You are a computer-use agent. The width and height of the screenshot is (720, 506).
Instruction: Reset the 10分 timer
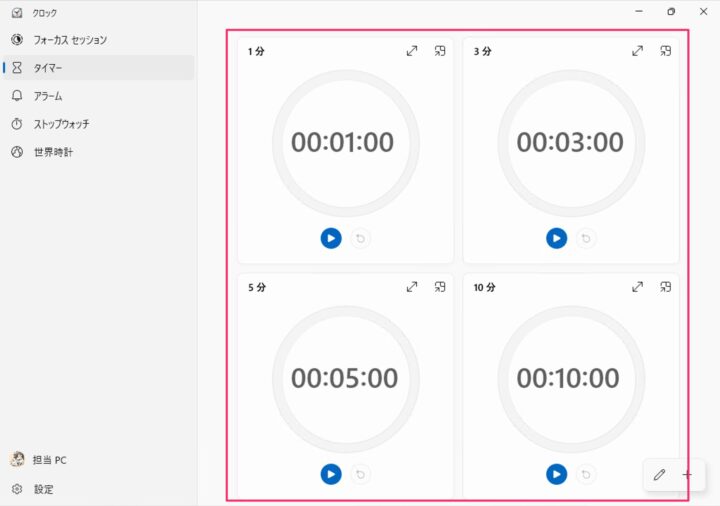pos(586,474)
